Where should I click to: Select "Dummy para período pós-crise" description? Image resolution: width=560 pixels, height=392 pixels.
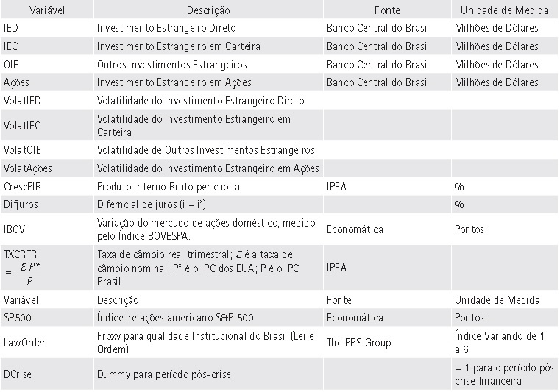(x=163, y=374)
